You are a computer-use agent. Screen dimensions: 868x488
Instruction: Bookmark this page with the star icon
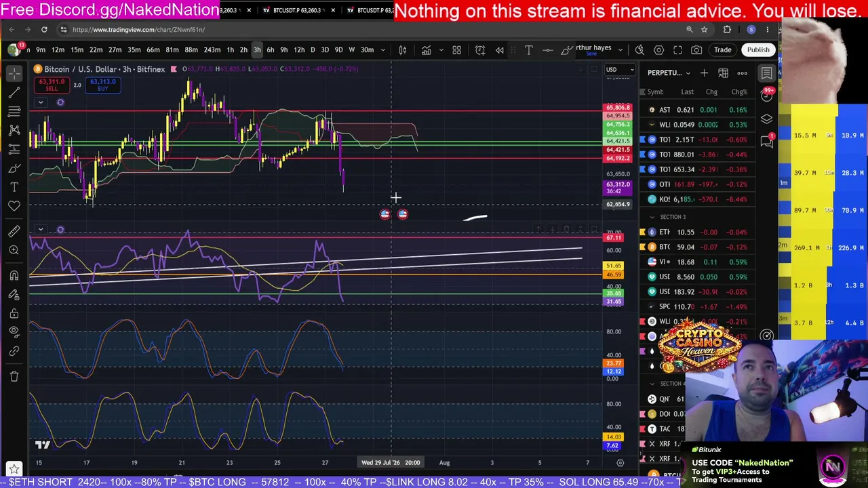704,29
